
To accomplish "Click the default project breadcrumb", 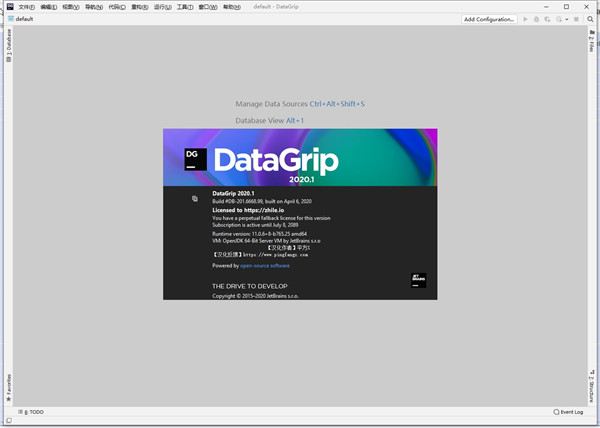I will [22, 19].
